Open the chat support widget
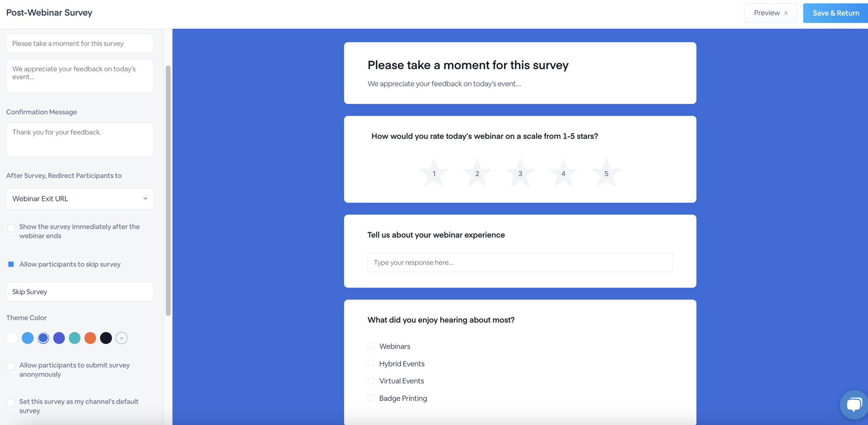The width and height of the screenshot is (868, 425). point(854,404)
